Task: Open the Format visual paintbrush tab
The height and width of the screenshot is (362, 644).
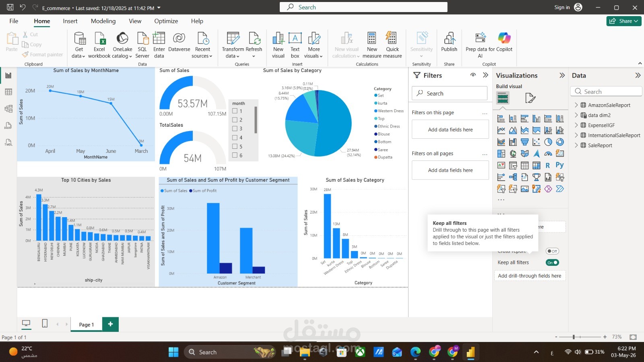Action: tap(530, 98)
